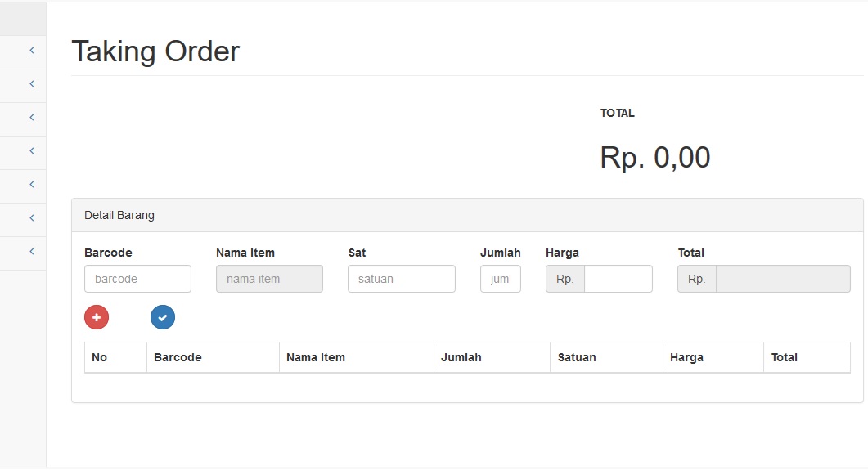Focus the Harga price input

pos(618,279)
